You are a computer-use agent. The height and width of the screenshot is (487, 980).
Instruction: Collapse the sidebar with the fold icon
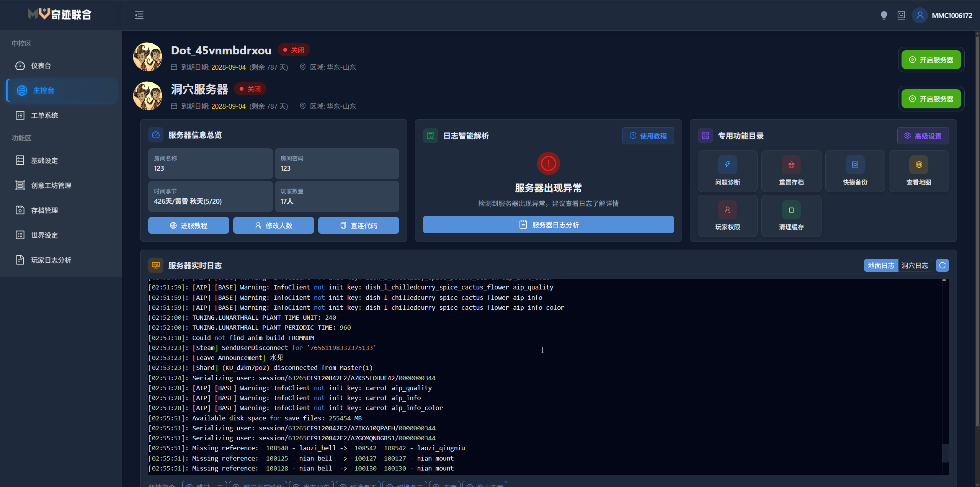point(139,15)
